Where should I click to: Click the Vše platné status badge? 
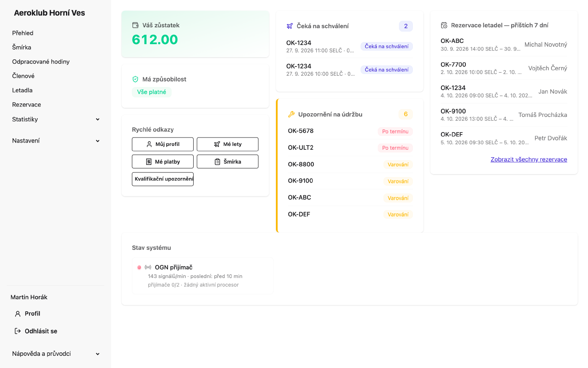click(152, 92)
